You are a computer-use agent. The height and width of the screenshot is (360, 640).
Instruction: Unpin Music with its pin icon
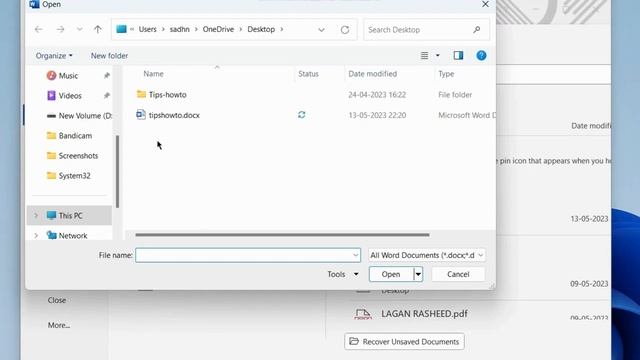pyautogui.click(x=107, y=76)
